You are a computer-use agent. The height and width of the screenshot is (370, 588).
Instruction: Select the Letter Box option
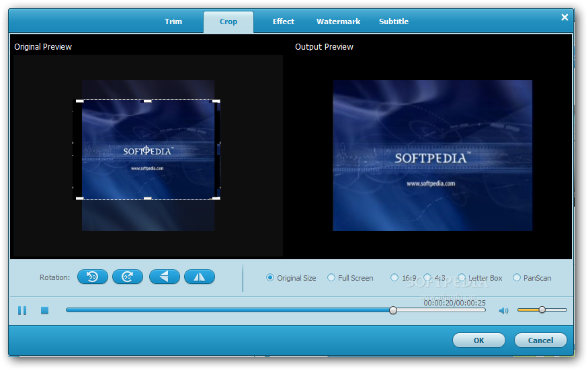click(480, 278)
